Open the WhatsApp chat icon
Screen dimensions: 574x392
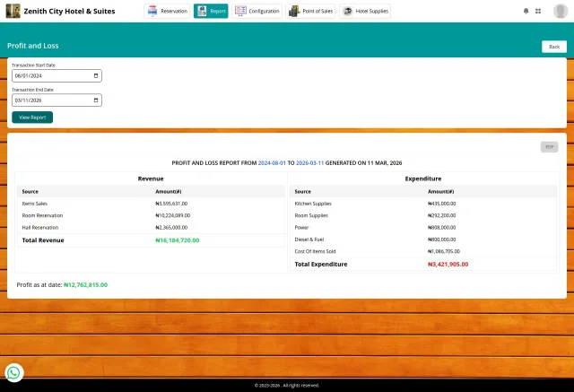pos(14,372)
